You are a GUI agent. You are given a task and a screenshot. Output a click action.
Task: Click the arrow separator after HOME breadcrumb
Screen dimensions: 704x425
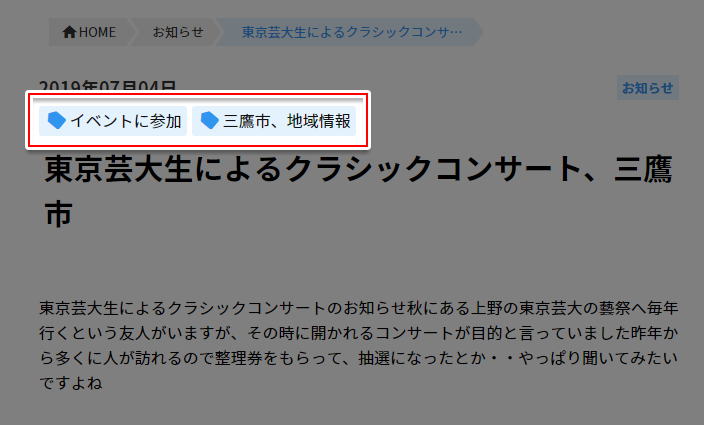[133, 32]
